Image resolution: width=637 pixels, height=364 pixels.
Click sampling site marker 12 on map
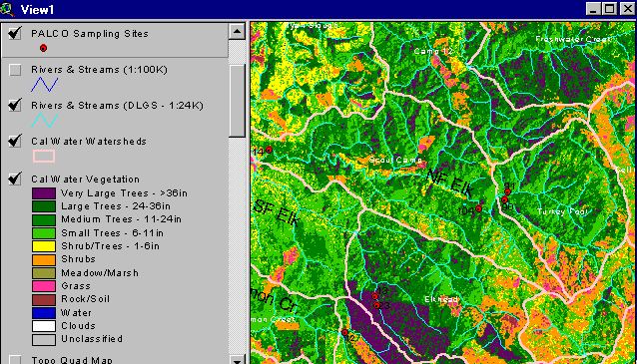[344, 332]
